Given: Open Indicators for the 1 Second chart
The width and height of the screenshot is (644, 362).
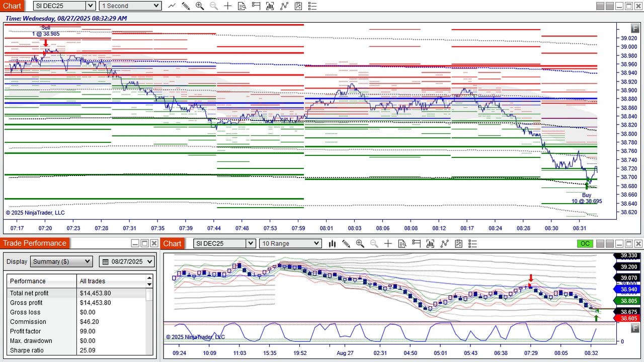Looking at the screenshot, I should (270, 6).
